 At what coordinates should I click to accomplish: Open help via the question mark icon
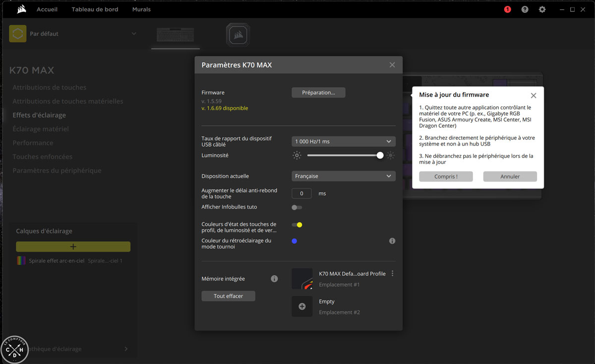pos(525,9)
